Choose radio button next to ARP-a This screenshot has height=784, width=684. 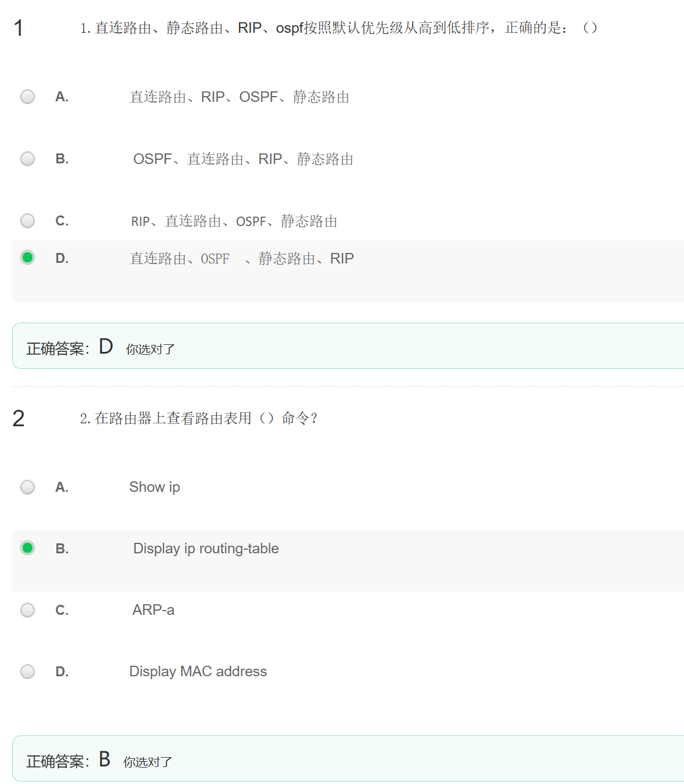tap(28, 610)
